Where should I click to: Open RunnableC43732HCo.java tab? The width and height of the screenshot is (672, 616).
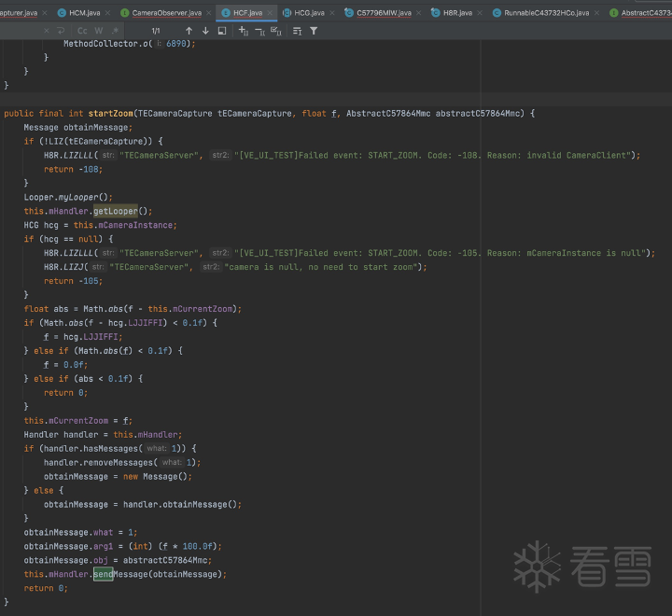(546, 13)
